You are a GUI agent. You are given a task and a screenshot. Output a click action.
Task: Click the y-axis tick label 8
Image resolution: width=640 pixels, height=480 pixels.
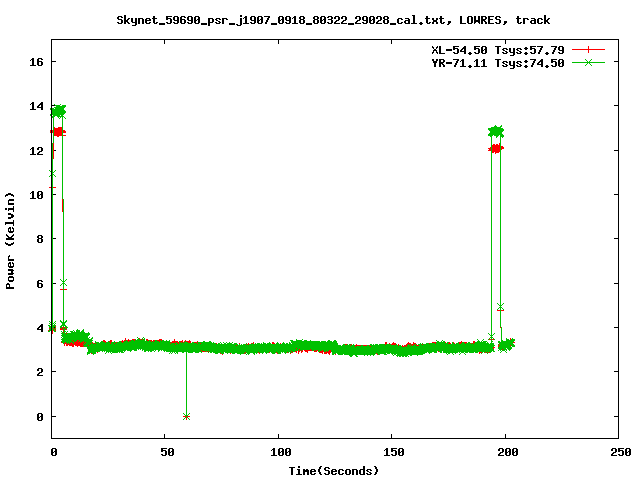40,239
